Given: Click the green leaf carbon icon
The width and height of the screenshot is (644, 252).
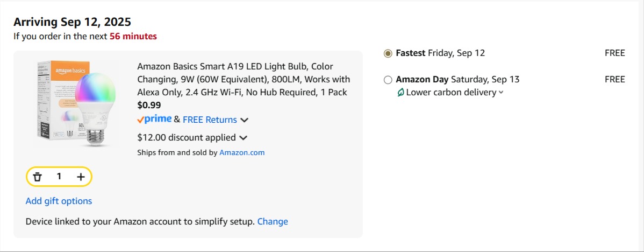Looking at the screenshot, I should pos(400,93).
